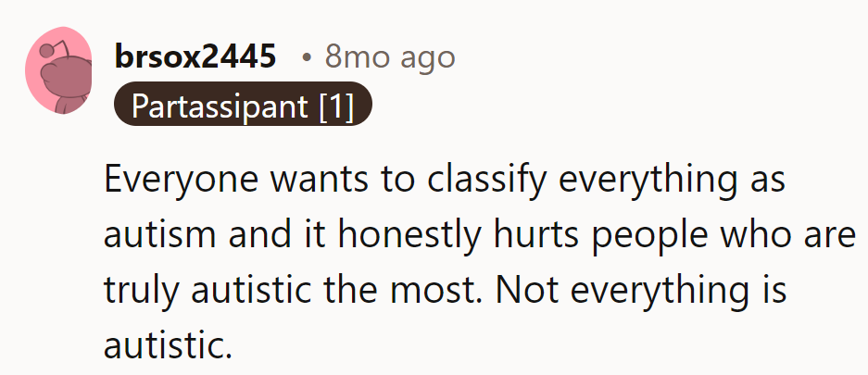Viewport: 868px width, 375px height.
Task: Click the "8mo ago" comment timestamp
Action: pos(390,57)
